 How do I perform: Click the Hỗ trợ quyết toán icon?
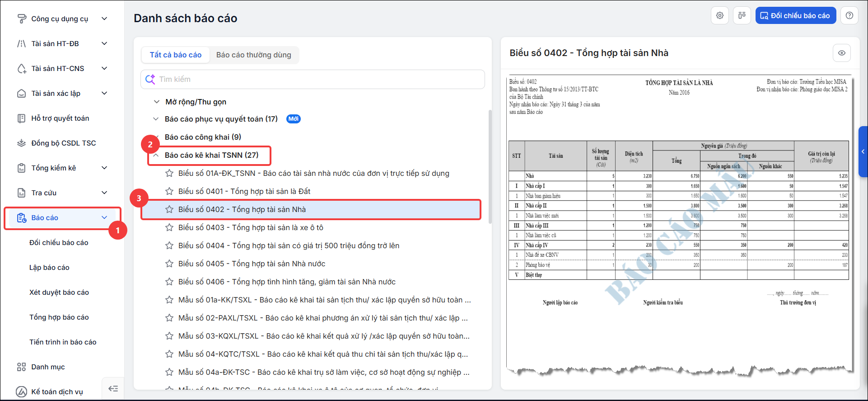21,118
